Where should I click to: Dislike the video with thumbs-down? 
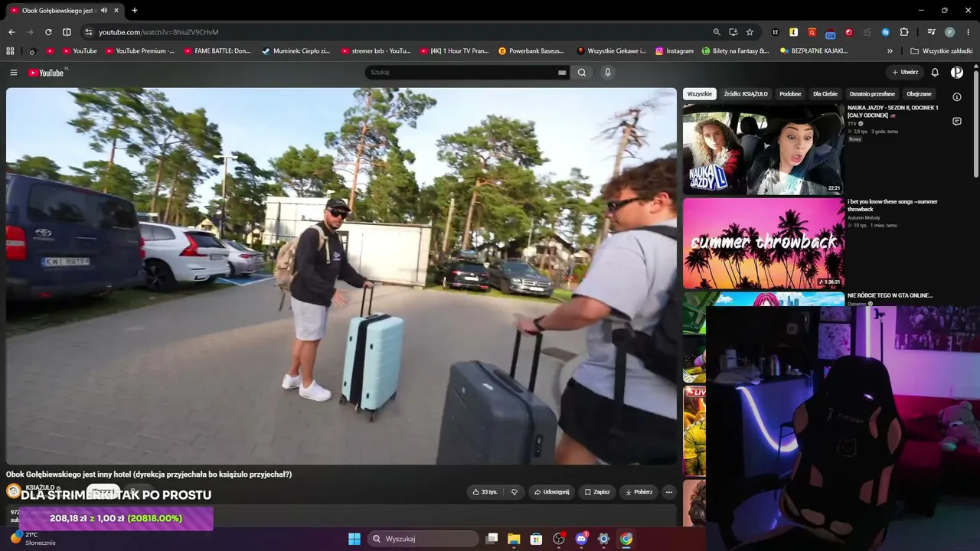click(514, 492)
